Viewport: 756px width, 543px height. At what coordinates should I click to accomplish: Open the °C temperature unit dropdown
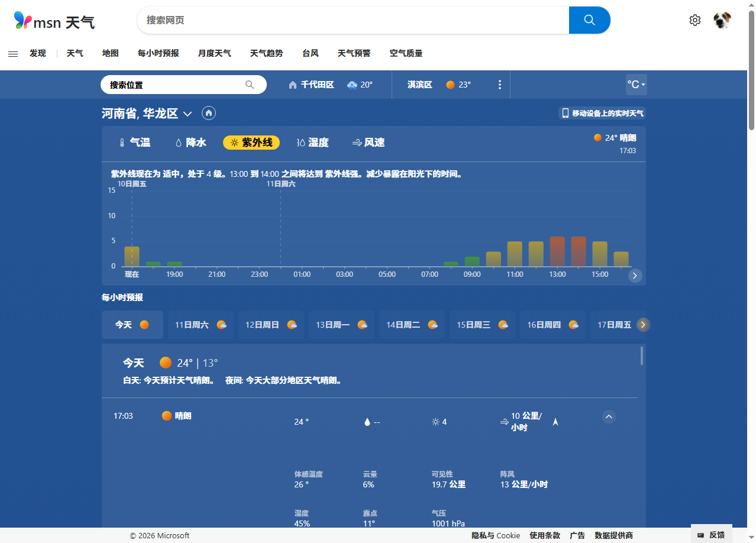pos(636,85)
